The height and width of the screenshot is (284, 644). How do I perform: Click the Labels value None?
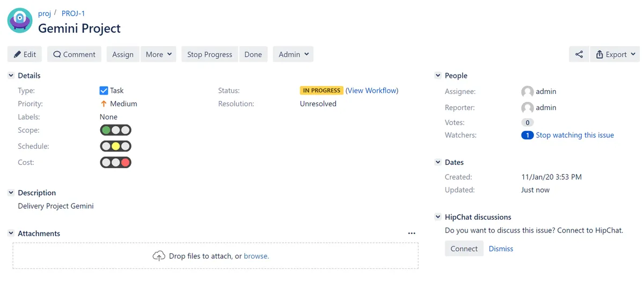(108, 117)
